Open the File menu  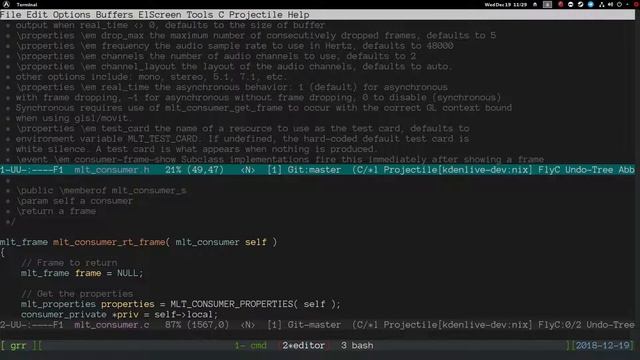coord(11,15)
